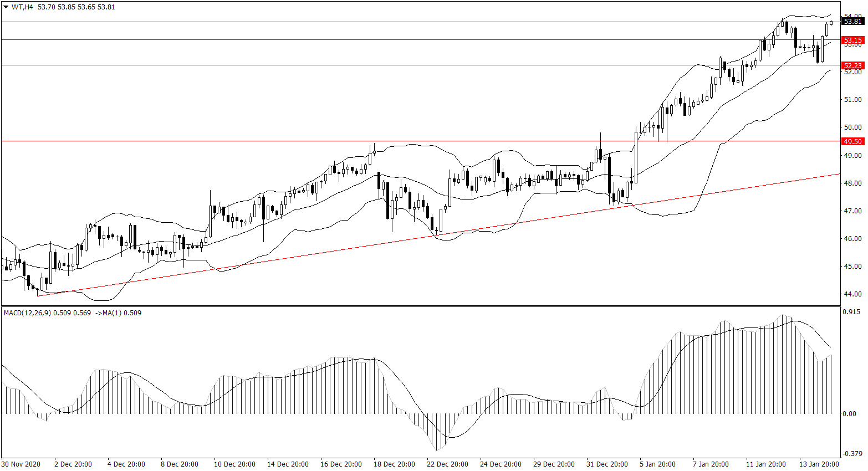
Task: Click the 5 Jan 20:00 time label
Action: (657, 464)
